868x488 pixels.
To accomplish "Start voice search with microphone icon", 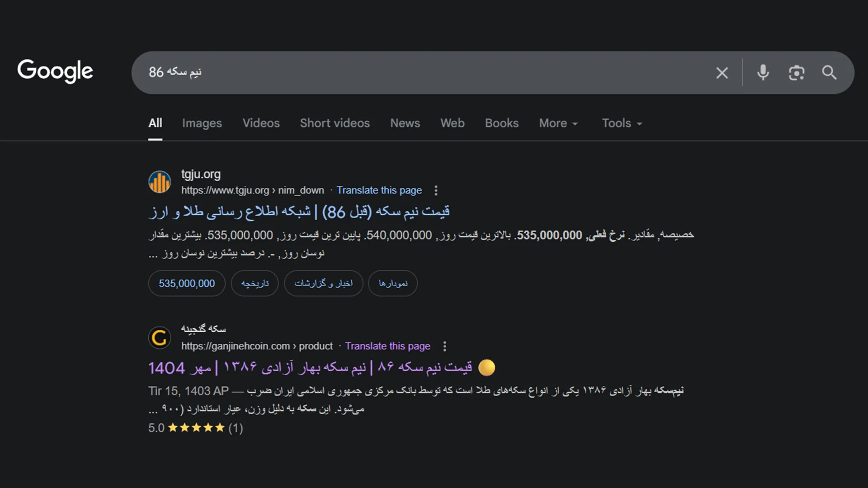I will tap(763, 73).
